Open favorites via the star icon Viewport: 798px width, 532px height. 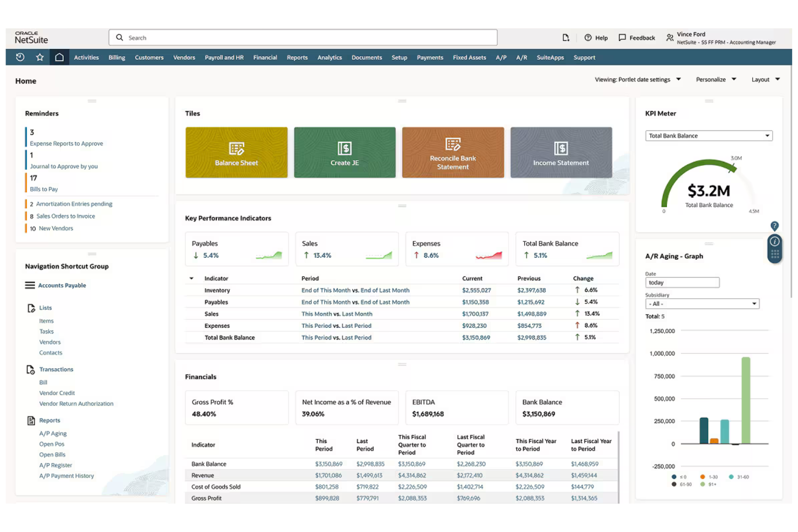coord(39,57)
